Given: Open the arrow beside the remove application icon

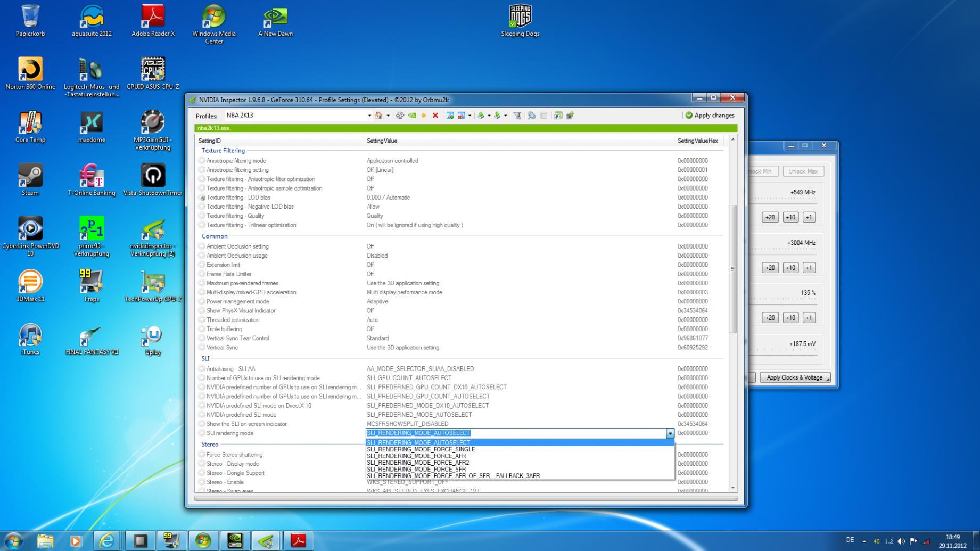Looking at the screenshot, I should pos(470,116).
